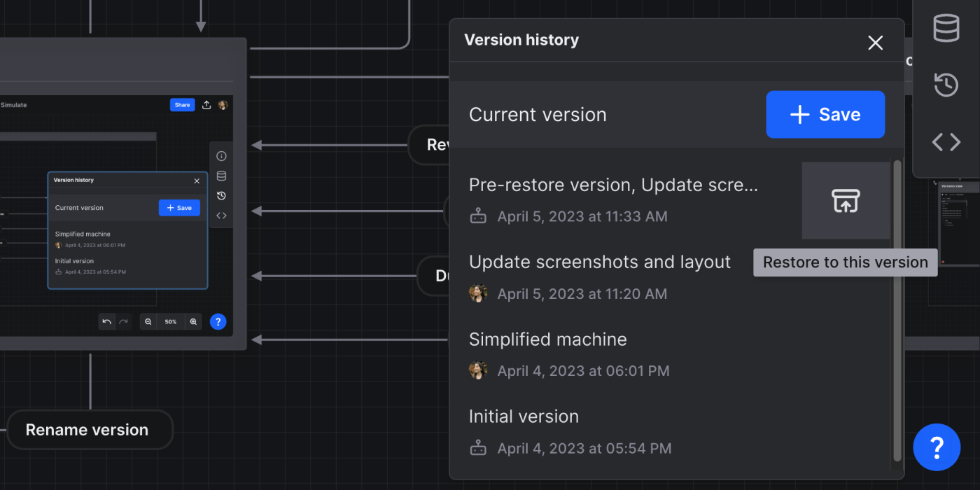Click the export icon in the embedded screenshot
Screen dimensions: 980x490
coord(206,105)
